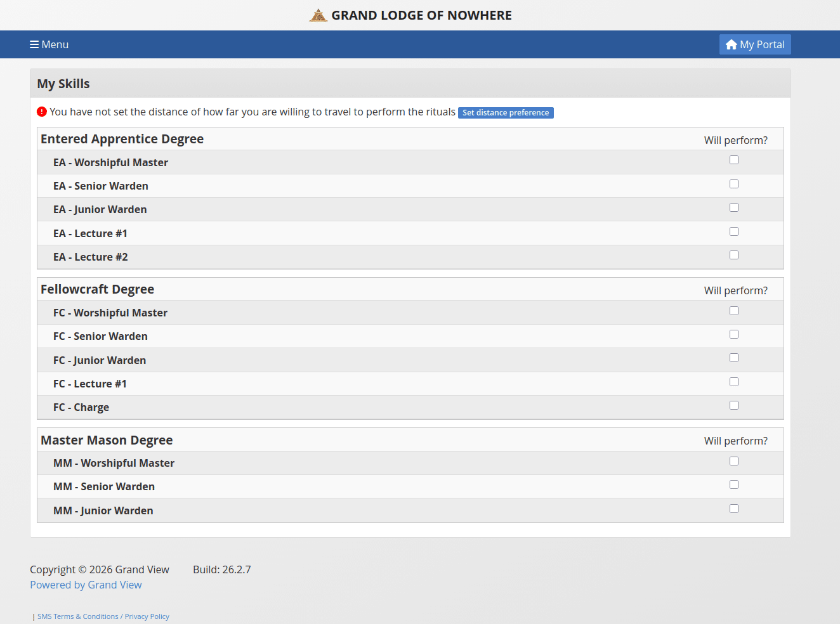This screenshot has height=624, width=840.
Task: Check EA - Senior Warden checkbox
Action: click(734, 184)
